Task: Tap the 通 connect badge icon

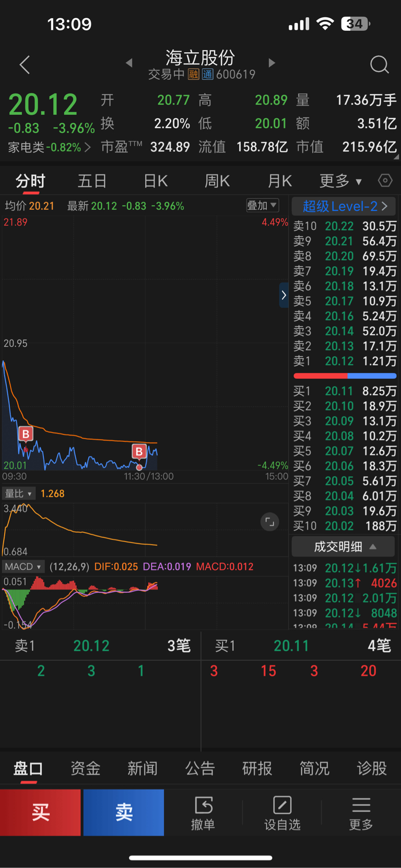Action: pyautogui.click(x=207, y=75)
